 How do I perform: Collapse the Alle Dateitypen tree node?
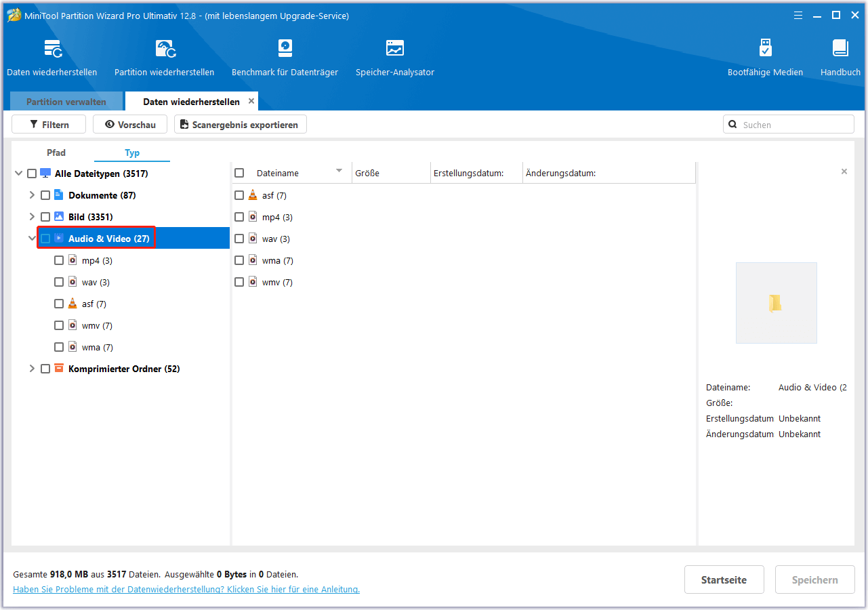[x=18, y=174]
